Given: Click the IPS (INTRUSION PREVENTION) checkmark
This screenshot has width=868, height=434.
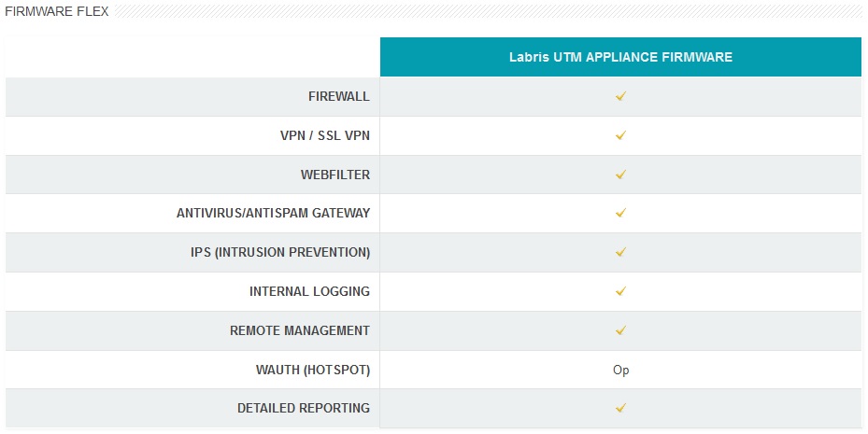Looking at the screenshot, I should (620, 252).
